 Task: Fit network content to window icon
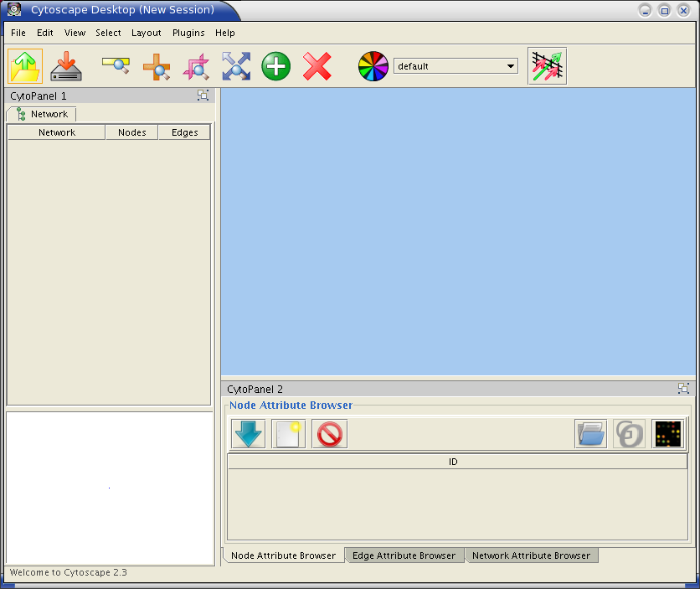236,66
